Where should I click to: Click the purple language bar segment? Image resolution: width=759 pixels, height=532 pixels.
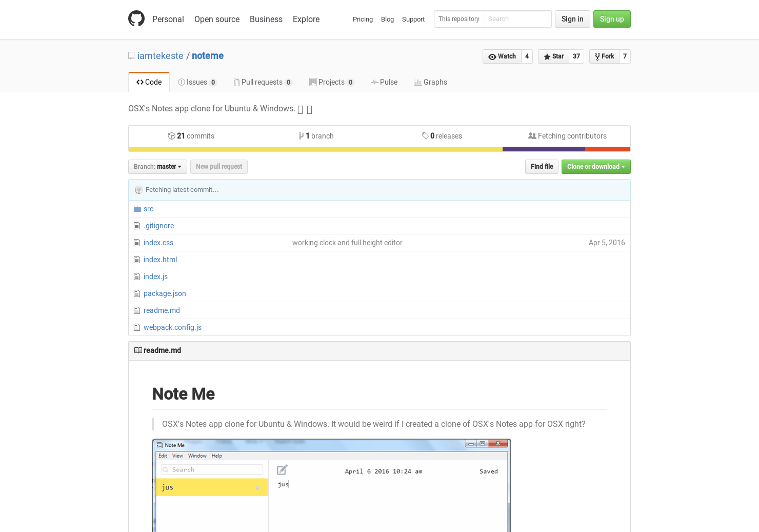click(x=544, y=149)
